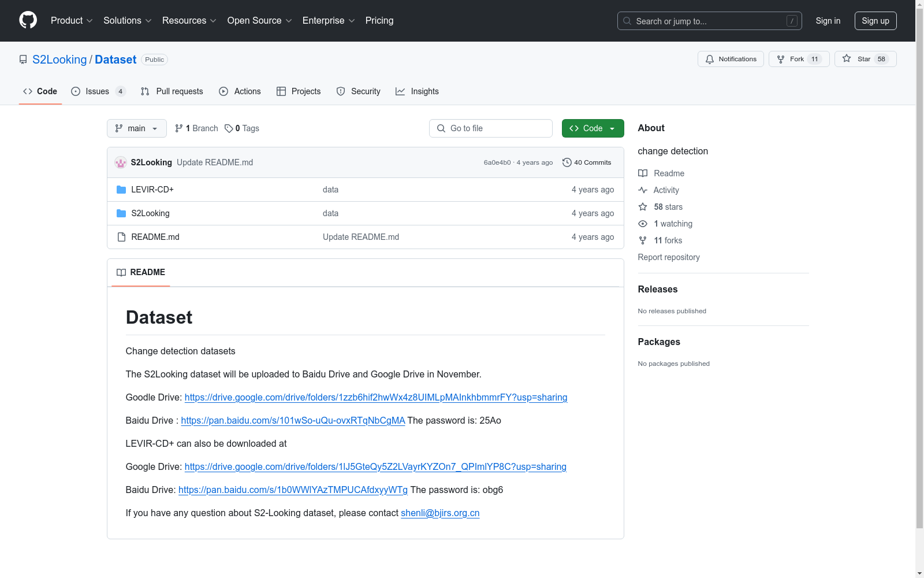Click in the Search or jump to field

point(709,21)
